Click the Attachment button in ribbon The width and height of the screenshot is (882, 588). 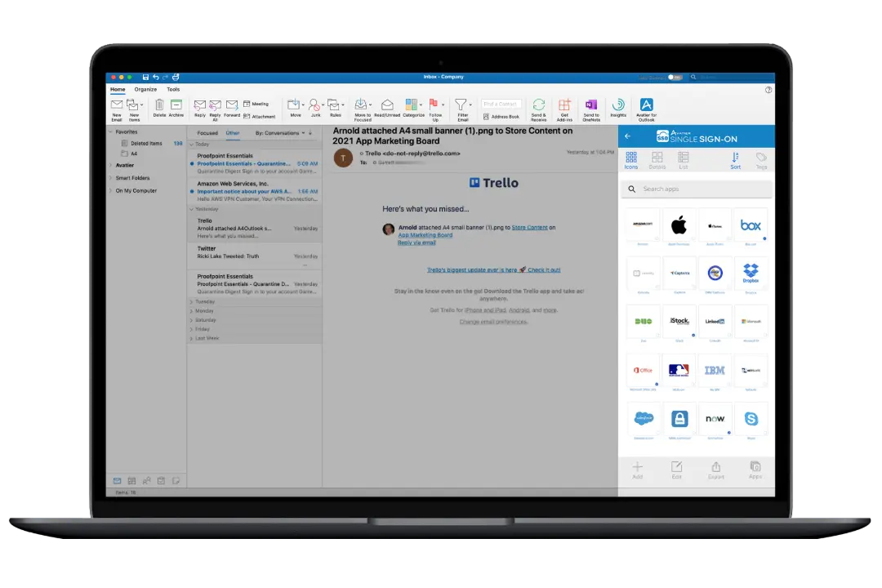pos(260,117)
